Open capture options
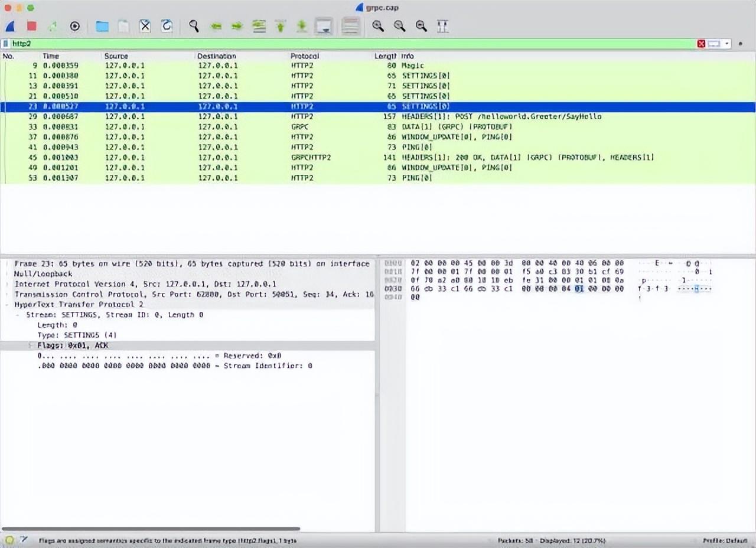The image size is (756, 548). point(74,26)
